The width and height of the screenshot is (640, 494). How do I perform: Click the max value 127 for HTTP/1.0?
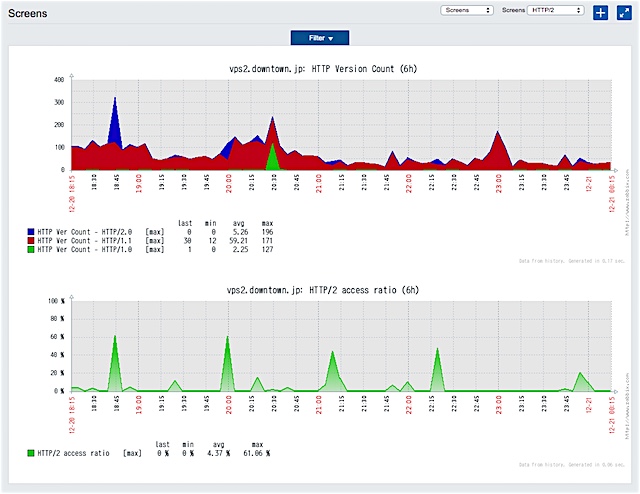click(267, 249)
